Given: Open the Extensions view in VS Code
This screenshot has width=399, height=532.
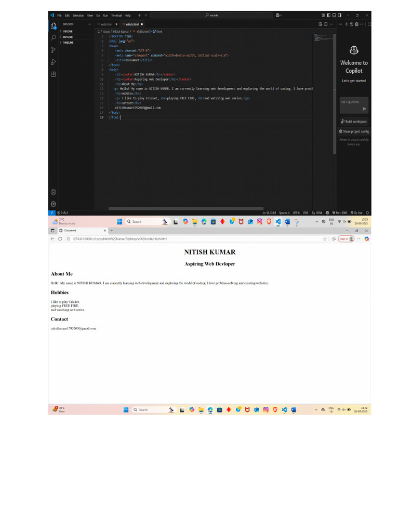Looking at the screenshot, I should point(54,74).
